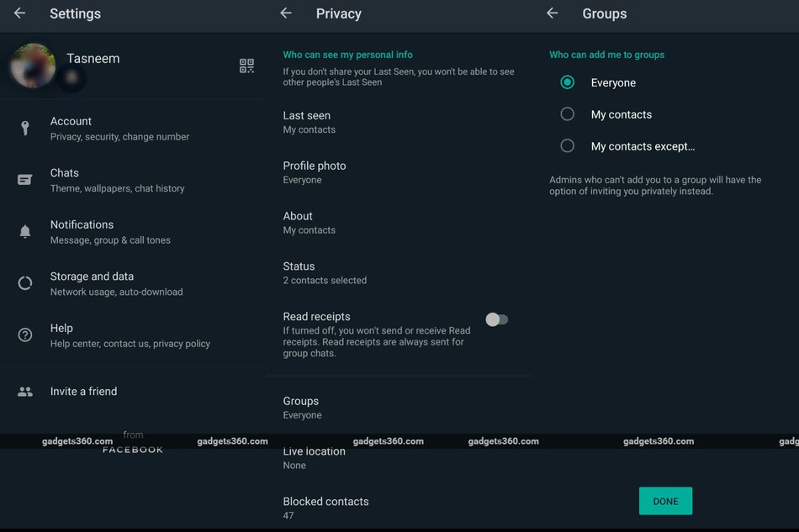The image size is (799, 532).
Task: Go back from the Settings screen
Action: tap(19, 13)
